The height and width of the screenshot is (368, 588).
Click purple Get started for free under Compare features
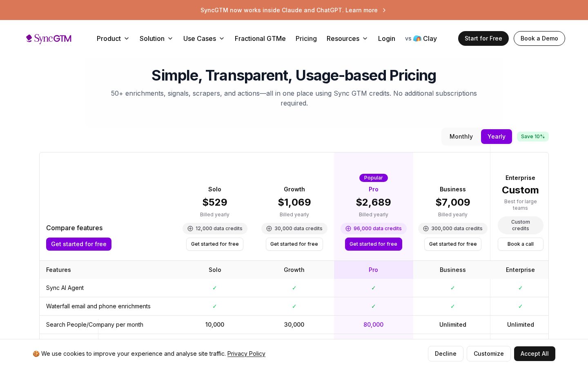point(79,244)
